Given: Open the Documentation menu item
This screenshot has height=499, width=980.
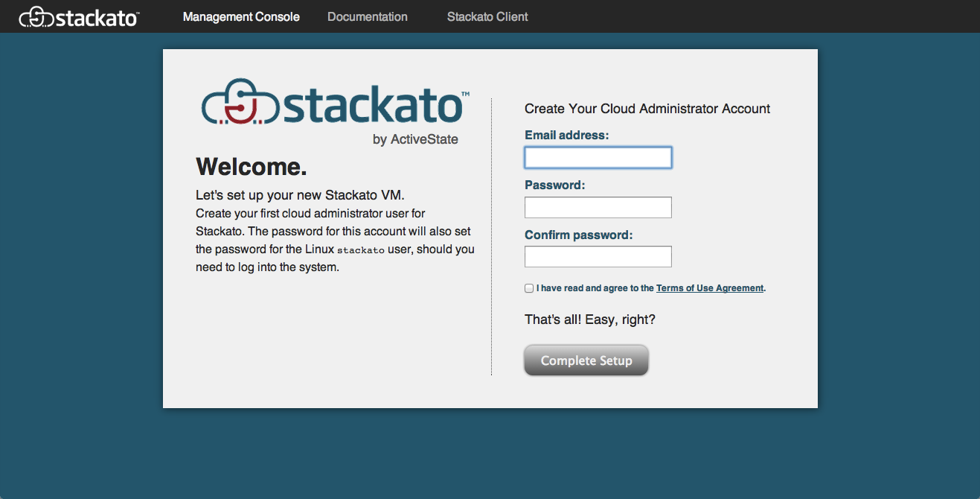Looking at the screenshot, I should pyautogui.click(x=367, y=16).
